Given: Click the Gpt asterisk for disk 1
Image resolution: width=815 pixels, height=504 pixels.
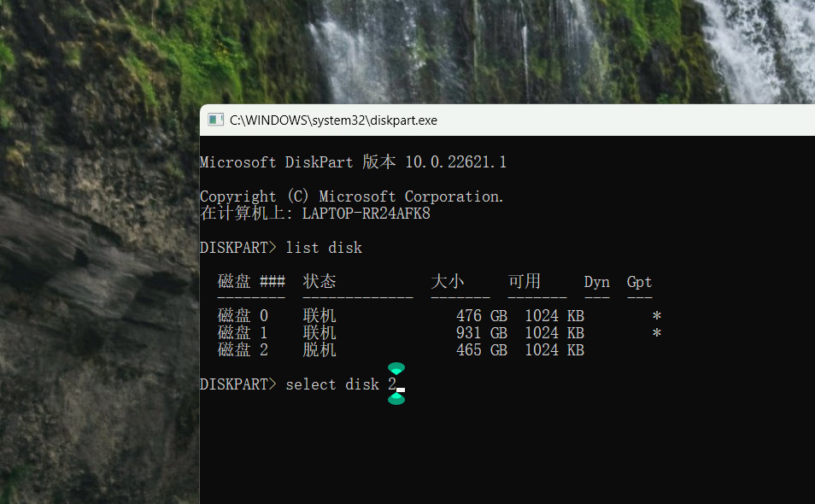Looking at the screenshot, I should pyautogui.click(x=657, y=332).
